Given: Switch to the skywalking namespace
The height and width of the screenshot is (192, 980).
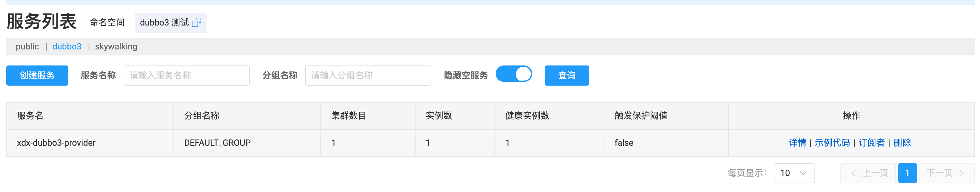Looking at the screenshot, I should 116,46.
